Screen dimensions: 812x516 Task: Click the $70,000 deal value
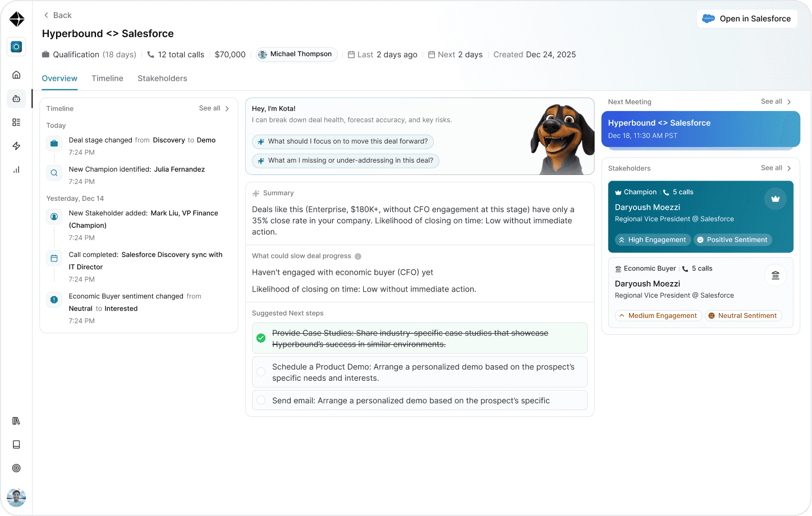click(x=230, y=54)
